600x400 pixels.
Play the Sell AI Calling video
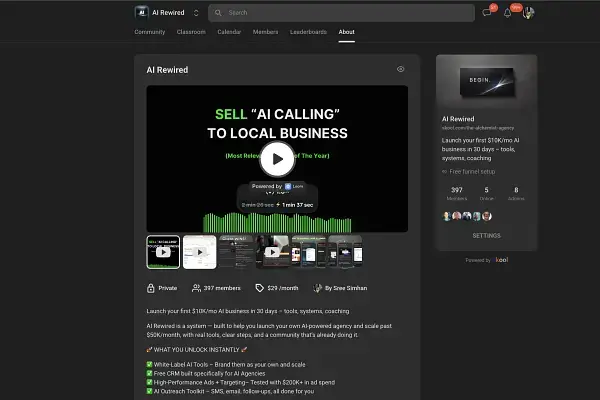277,158
